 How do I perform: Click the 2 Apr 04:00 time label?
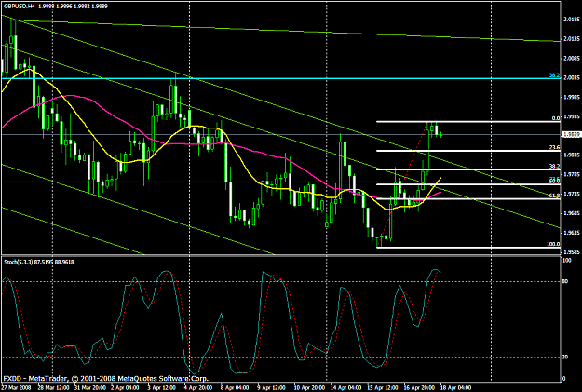coord(125,388)
